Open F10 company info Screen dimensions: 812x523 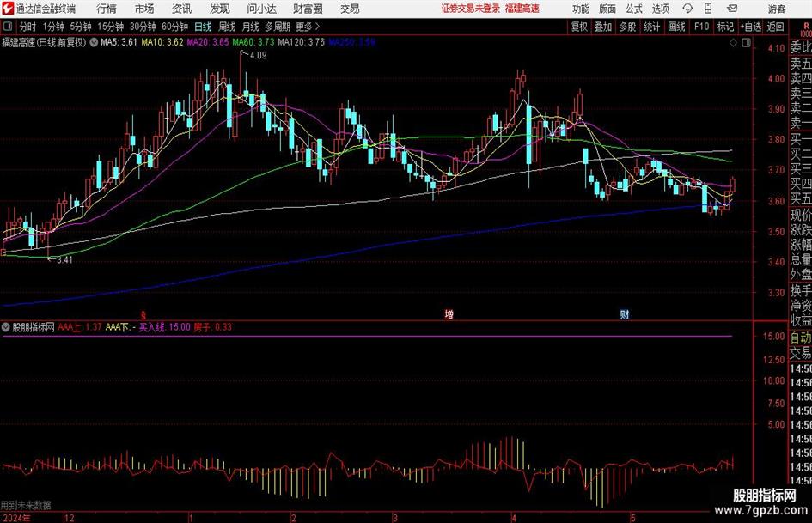click(x=701, y=27)
